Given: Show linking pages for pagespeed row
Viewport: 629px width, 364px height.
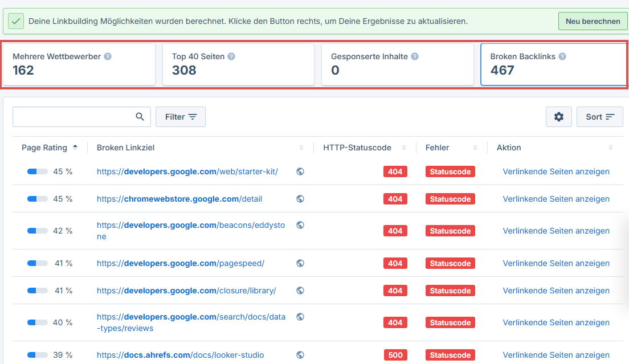Looking at the screenshot, I should 556,263.
